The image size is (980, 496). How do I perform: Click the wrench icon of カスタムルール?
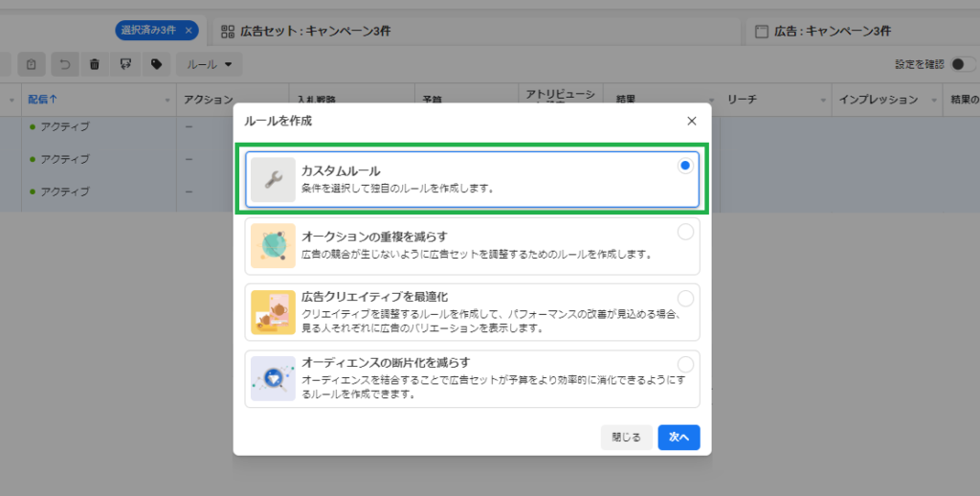273,179
